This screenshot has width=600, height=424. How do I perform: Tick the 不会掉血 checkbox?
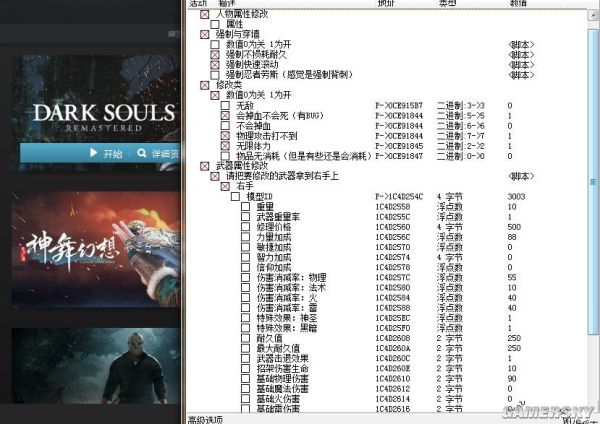[x=226, y=125]
